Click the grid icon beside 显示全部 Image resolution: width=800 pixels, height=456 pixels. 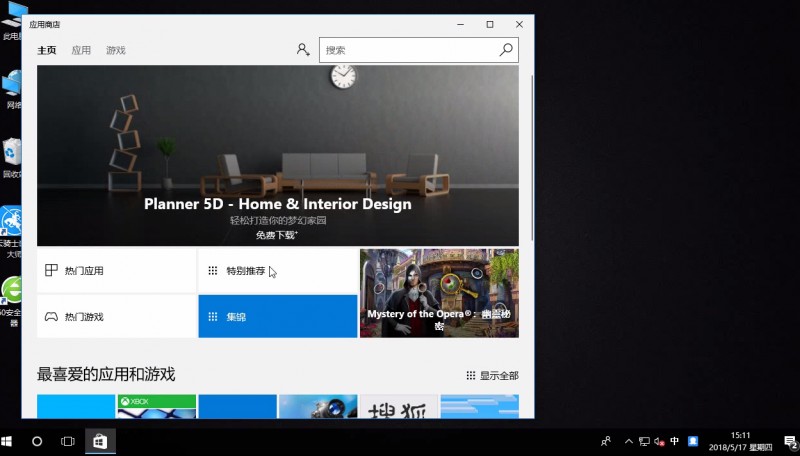pyautogui.click(x=470, y=375)
